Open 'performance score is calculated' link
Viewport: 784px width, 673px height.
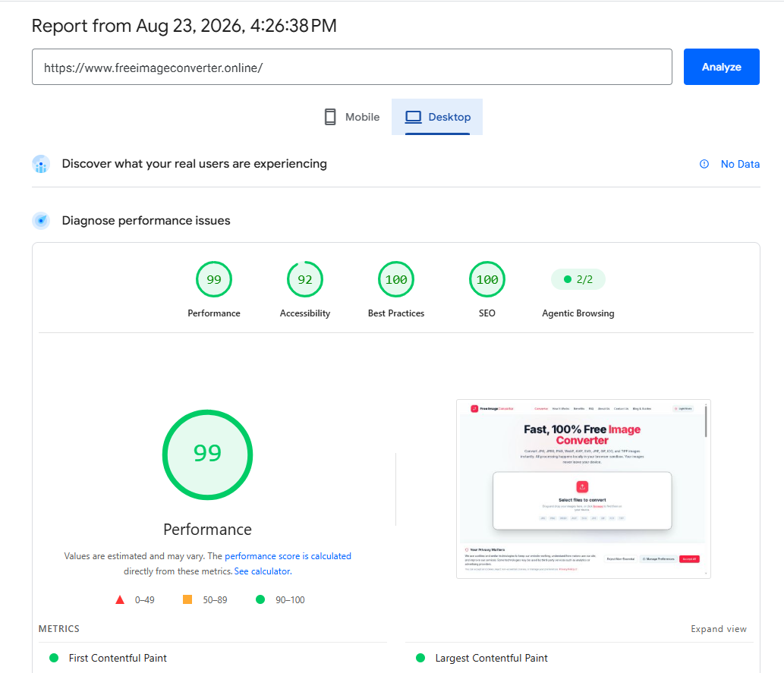tap(288, 556)
